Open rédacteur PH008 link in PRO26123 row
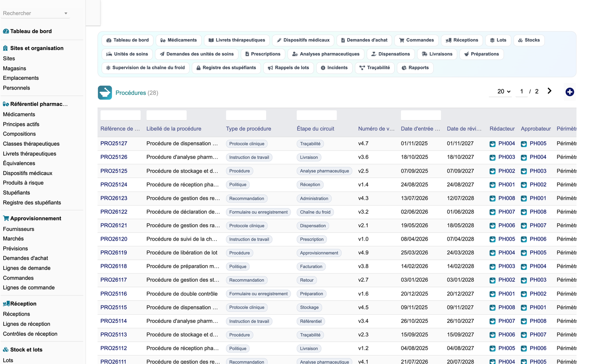Viewport: 589px width, 364px height. pyautogui.click(x=507, y=198)
